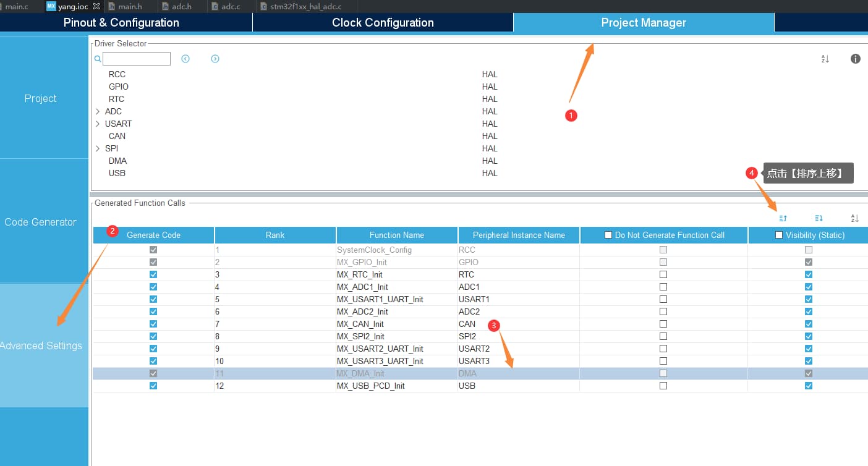Click the search magnifier icon in Driver Selector

click(98, 59)
